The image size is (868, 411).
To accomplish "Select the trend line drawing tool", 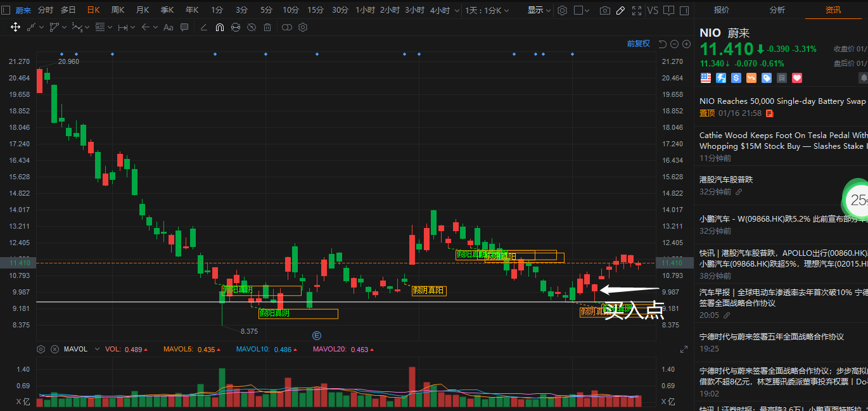I will (30, 27).
